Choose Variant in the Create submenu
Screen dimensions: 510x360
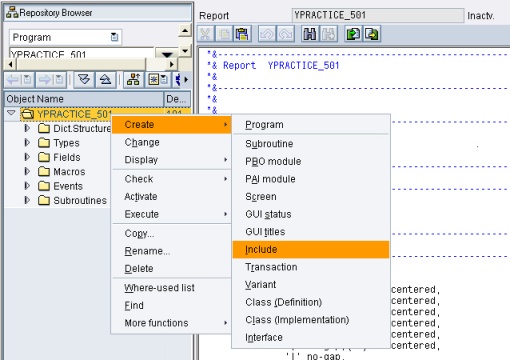(311, 285)
